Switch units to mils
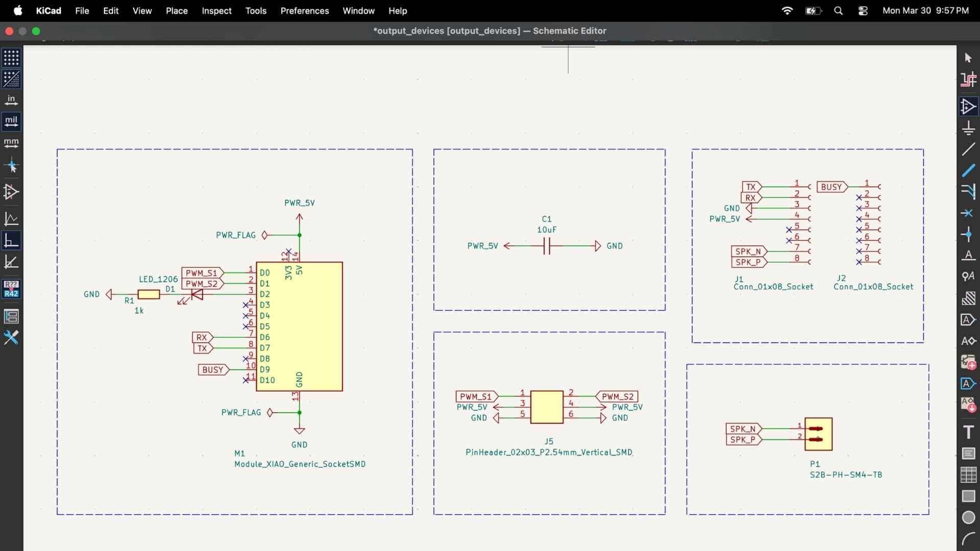The image size is (980, 551). 11,121
